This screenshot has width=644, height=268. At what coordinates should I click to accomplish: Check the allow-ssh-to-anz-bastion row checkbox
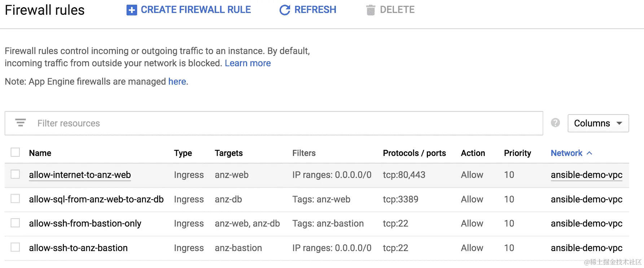click(x=15, y=247)
